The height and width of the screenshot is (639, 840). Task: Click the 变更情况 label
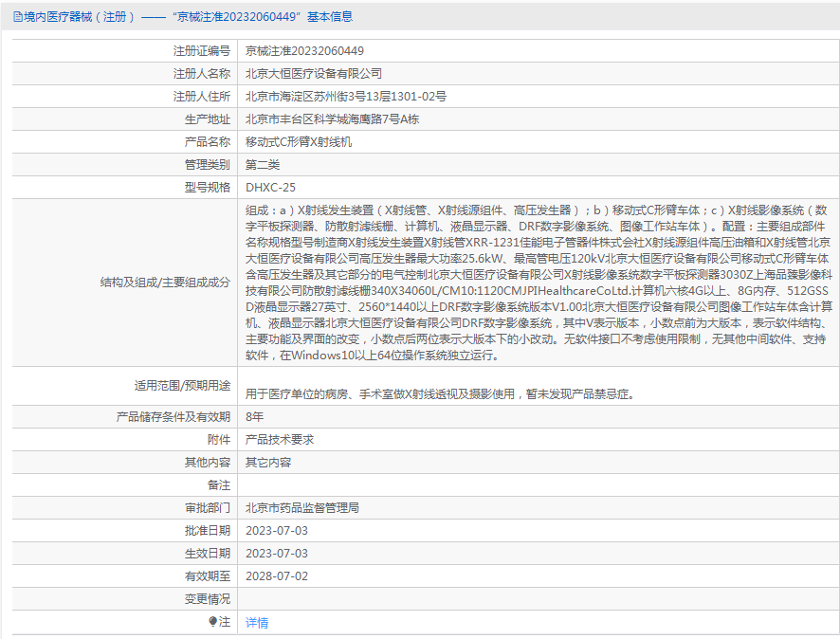(208, 599)
